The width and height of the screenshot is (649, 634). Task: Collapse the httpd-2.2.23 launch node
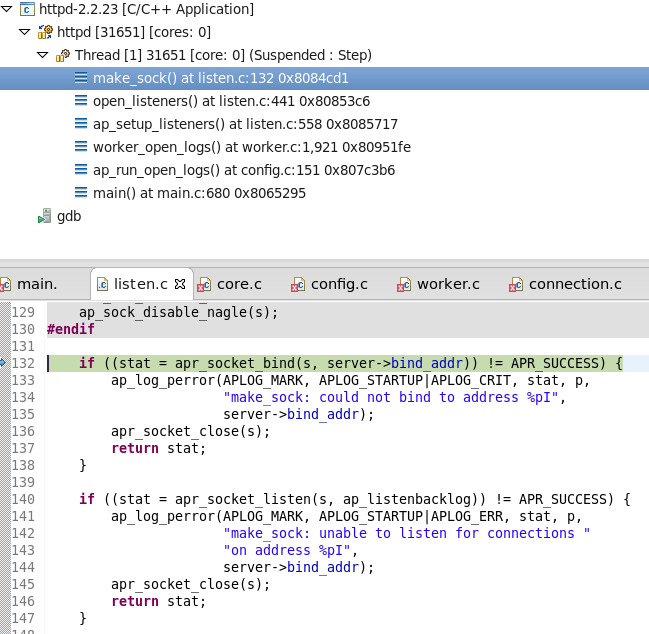[8, 9]
